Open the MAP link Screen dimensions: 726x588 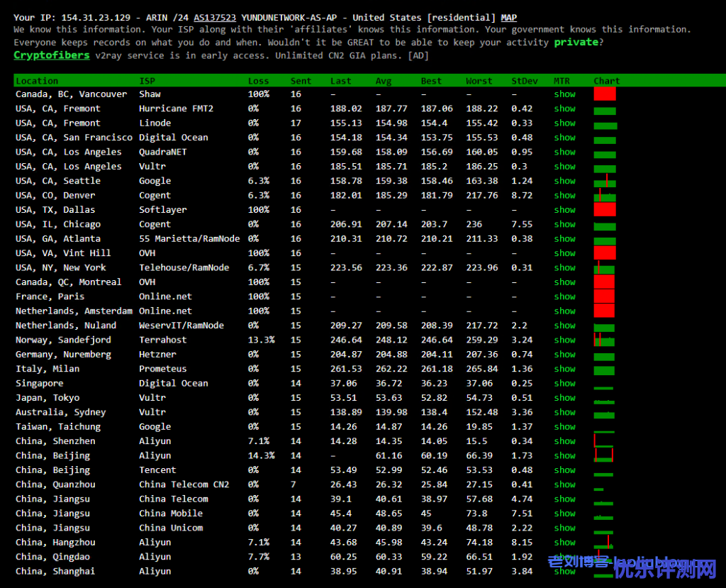[508, 18]
